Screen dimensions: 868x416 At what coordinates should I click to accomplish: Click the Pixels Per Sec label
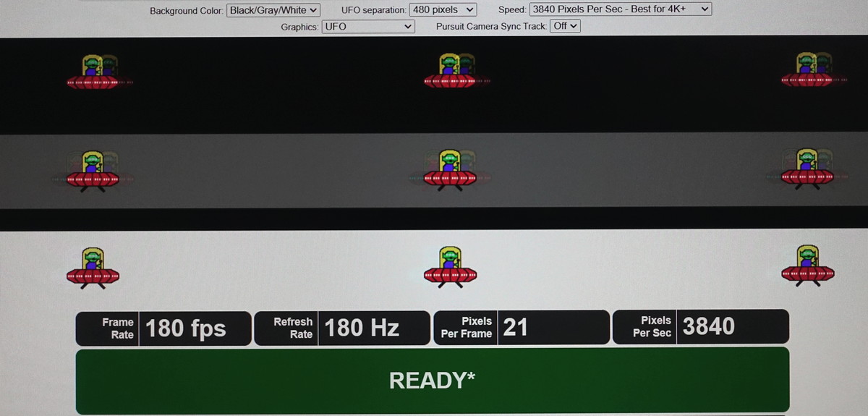pyautogui.click(x=652, y=326)
